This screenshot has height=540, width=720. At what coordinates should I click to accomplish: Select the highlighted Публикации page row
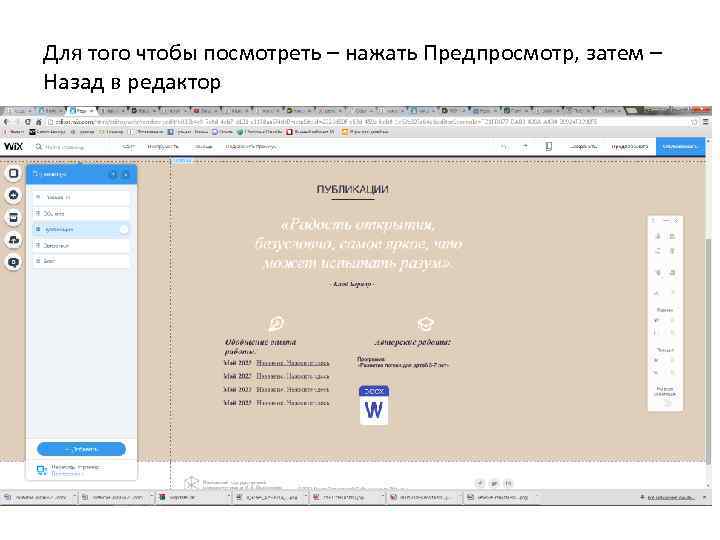point(81,229)
